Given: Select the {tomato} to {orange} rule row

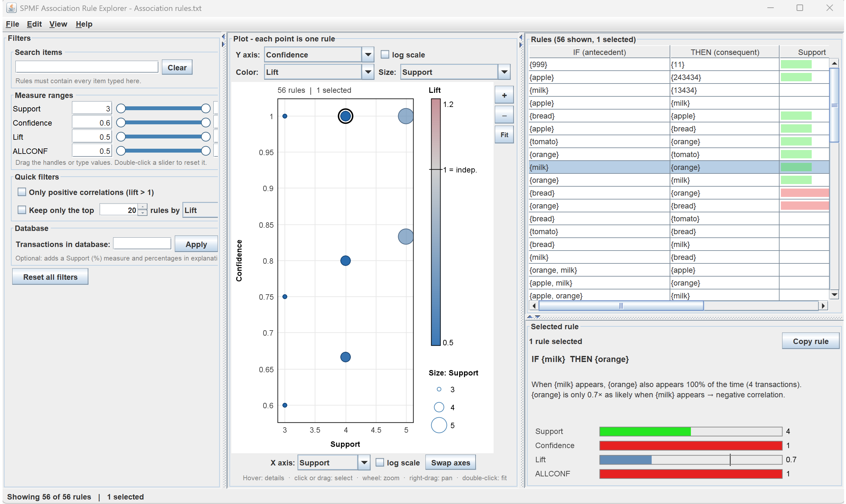Looking at the screenshot, I should click(679, 142).
